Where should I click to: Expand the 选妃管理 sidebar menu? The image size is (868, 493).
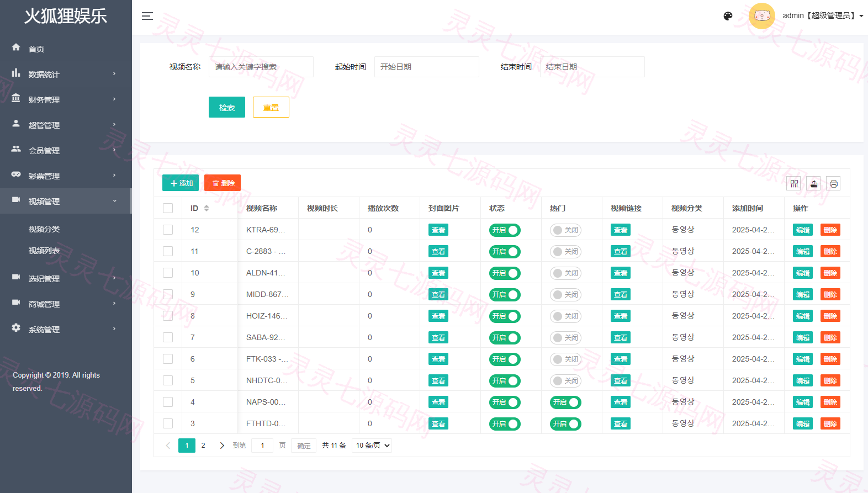tap(66, 278)
